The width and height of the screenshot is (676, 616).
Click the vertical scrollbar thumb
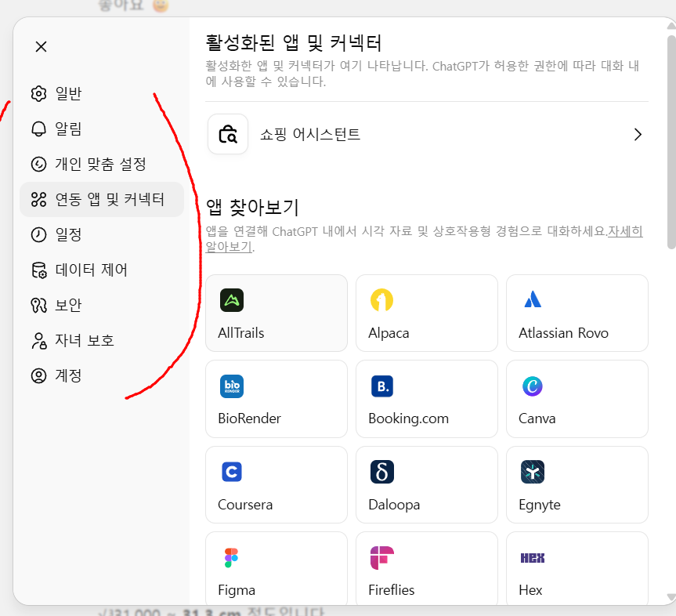point(671,143)
